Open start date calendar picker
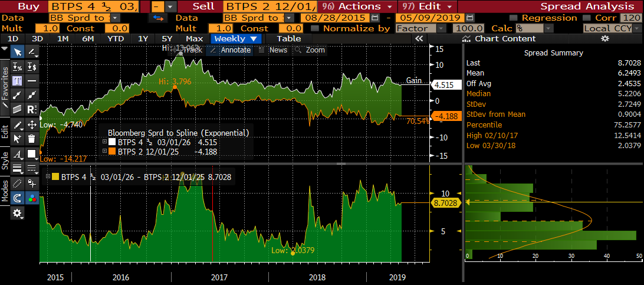This screenshot has width=644, height=285. click(x=374, y=18)
